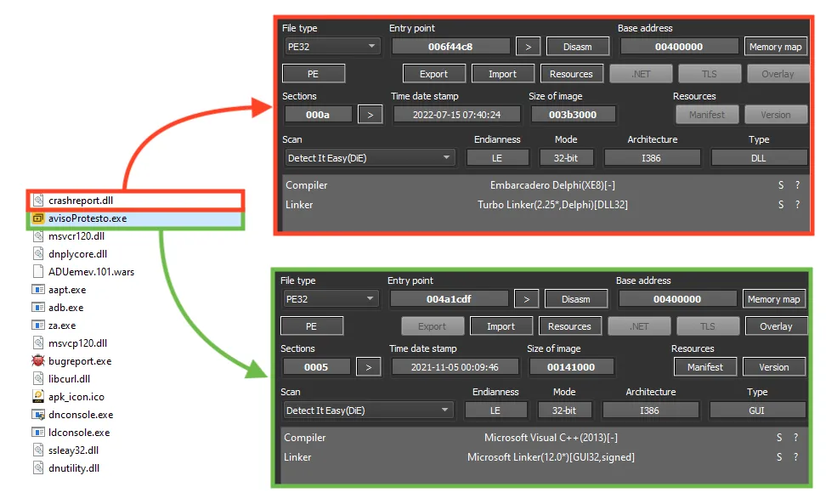Screen dimensions: 826x504
Task: Click the aapt.exe file icon
Action: click(38, 290)
